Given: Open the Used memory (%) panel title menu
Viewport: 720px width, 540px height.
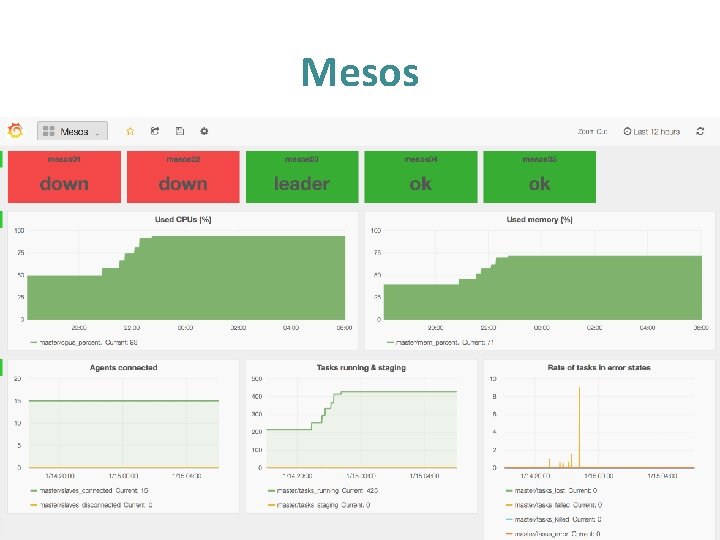Looking at the screenshot, I should (540, 219).
